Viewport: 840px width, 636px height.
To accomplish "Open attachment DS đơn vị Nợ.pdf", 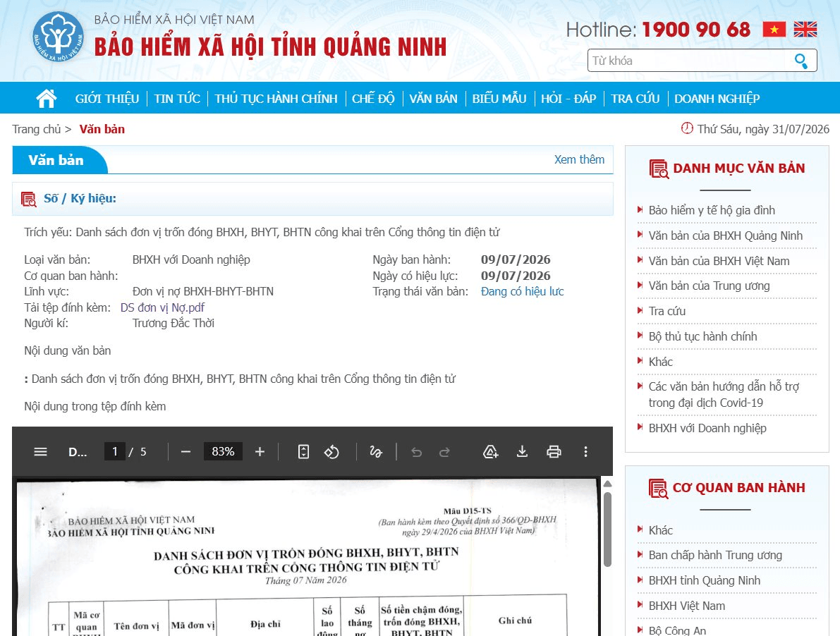I will click(162, 307).
